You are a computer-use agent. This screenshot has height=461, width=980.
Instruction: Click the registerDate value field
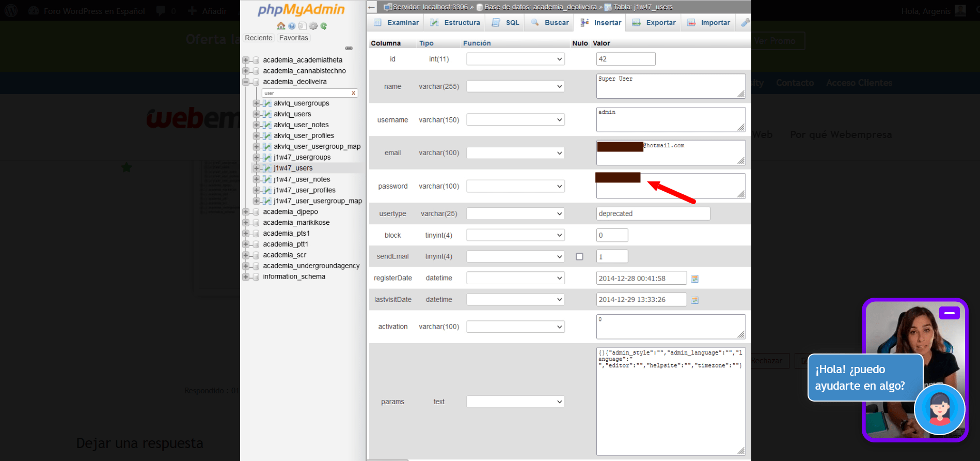642,278
